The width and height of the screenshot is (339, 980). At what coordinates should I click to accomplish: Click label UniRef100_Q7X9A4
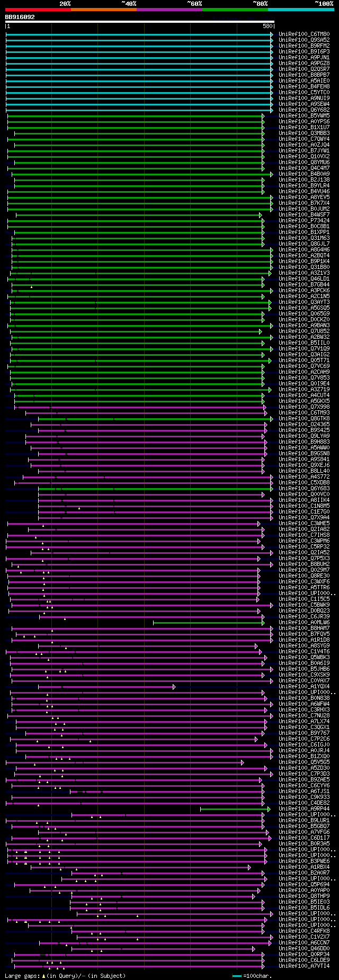coord(304,518)
